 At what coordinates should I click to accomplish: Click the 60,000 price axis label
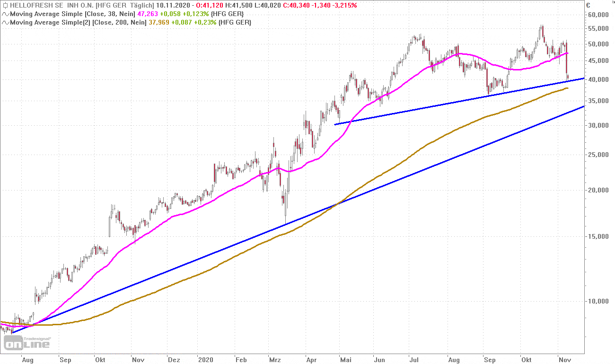click(x=599, y=15)
